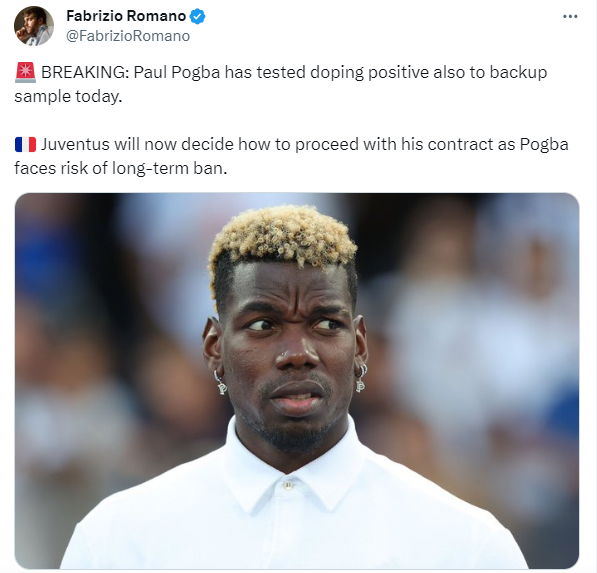
Task: Click the blue verified checkmark badge
Action: pyautogui.click(x=197, y=16)
